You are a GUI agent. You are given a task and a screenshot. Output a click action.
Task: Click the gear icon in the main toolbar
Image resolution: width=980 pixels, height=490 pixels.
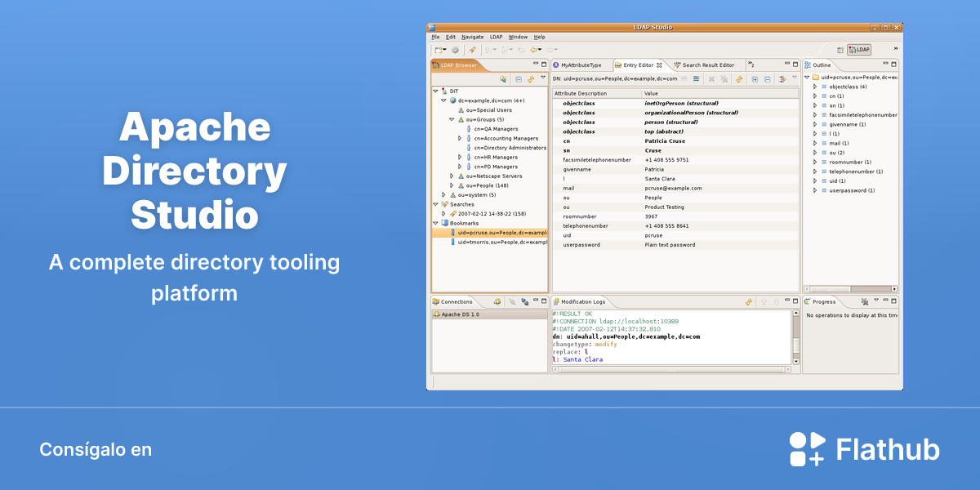(x=455, y=50)
